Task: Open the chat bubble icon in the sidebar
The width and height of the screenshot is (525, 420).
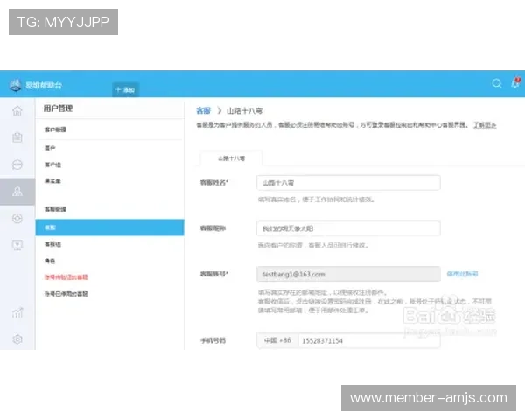Action: coord(17,164)
